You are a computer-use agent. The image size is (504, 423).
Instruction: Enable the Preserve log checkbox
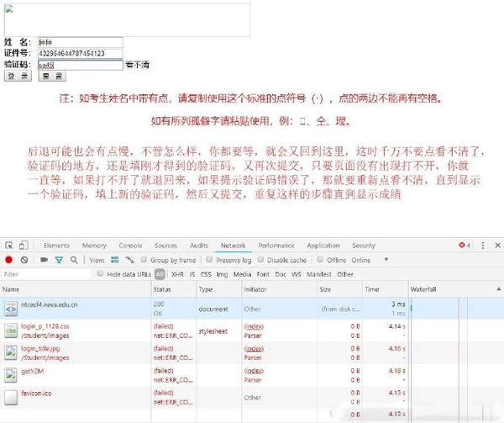pos(210,260)
